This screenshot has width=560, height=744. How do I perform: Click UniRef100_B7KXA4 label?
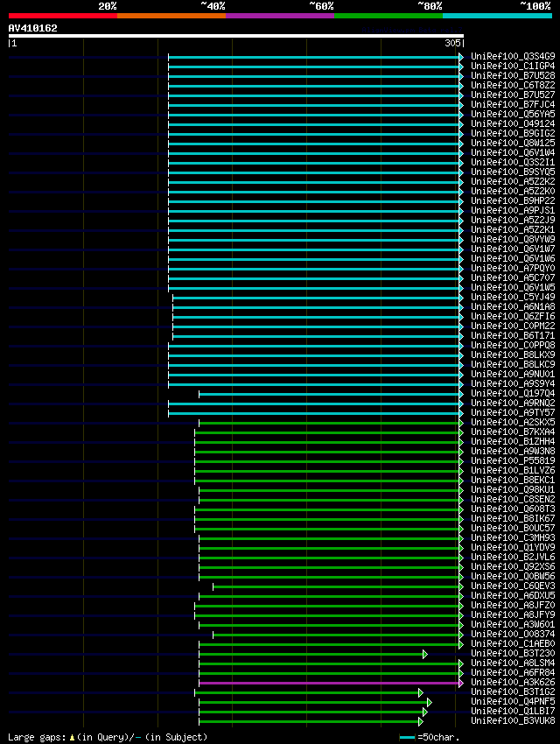(x=513, y=432)
